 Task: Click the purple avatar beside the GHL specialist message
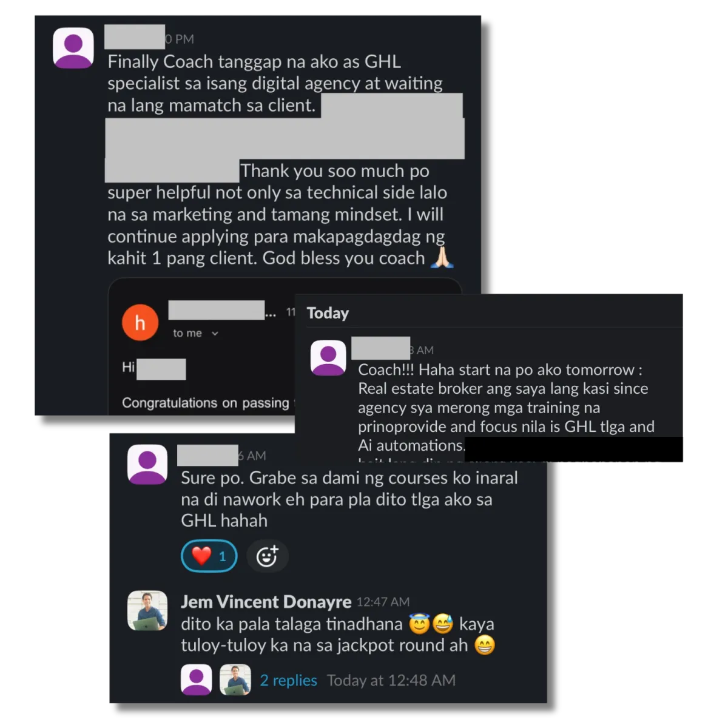tap(73, 48)
